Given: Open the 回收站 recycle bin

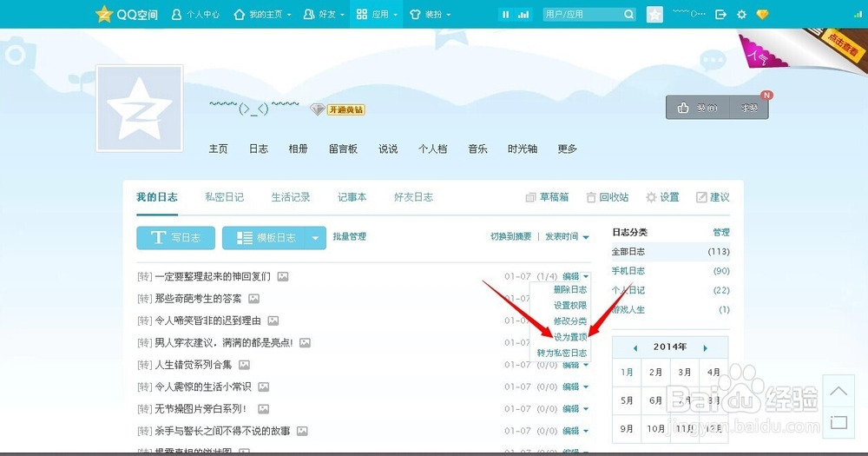Looking at the screenshot, I should (608, 197).
